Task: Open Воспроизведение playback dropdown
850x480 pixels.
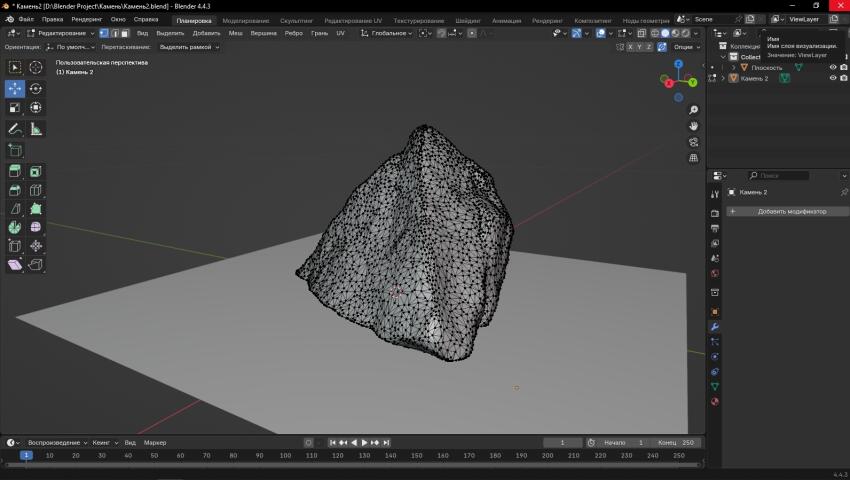Action: click(x=57, y=443)
